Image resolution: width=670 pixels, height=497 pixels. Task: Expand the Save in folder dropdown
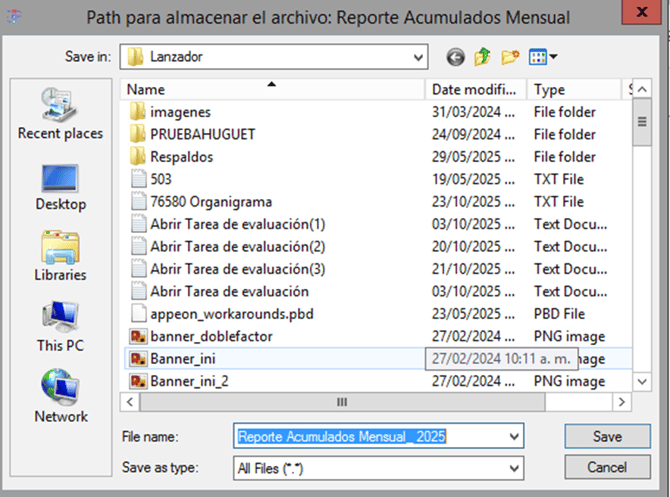(x=428, y=58)
